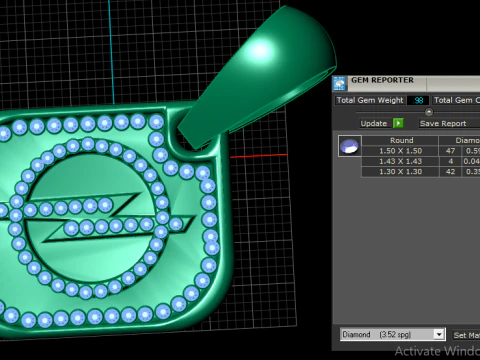
Task: Open the Diamond material dropdown arrow
Action: [x=439, y=334]
